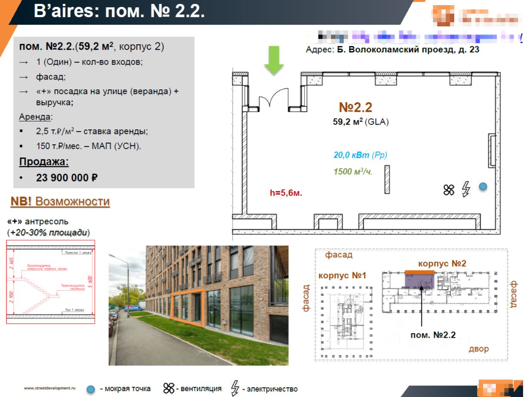This screenshot has height=397, width=532.
Task: Click the lightning legend icon beside 'электричество'
Action: 235,388
